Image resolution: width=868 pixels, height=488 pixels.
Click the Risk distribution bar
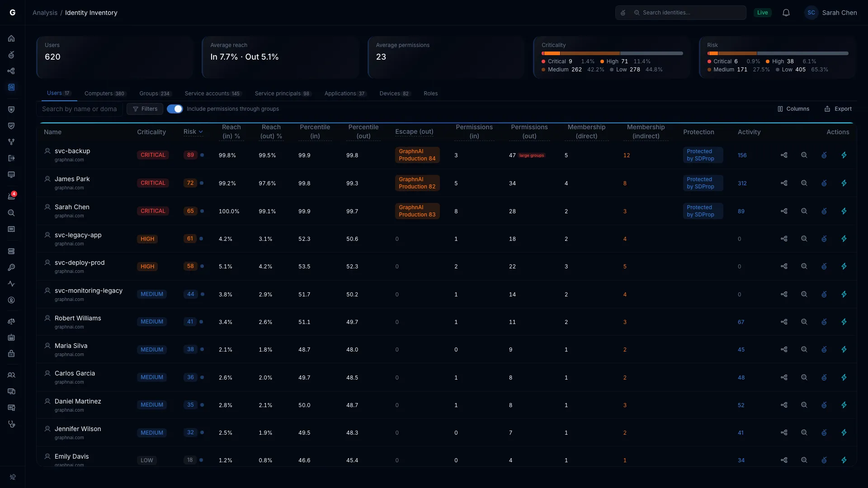778,53
